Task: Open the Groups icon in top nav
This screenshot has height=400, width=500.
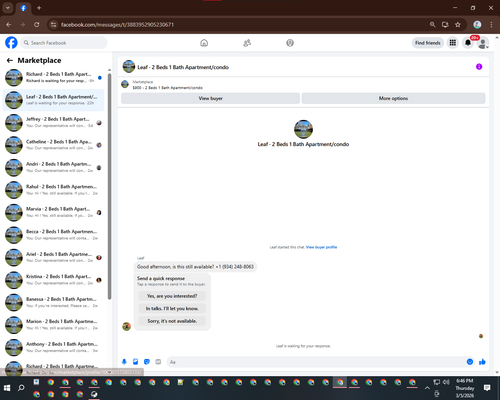Action: point(290,43)
